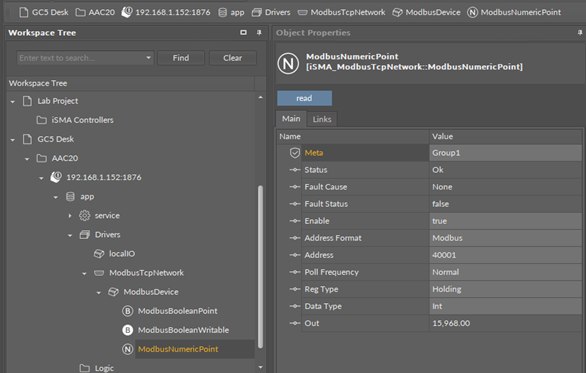Click the ModbusTcpNetwork breadcrumb icon
Image resolution: width=586 pixels, height=373 pixels.
click(x=302, y=13)
